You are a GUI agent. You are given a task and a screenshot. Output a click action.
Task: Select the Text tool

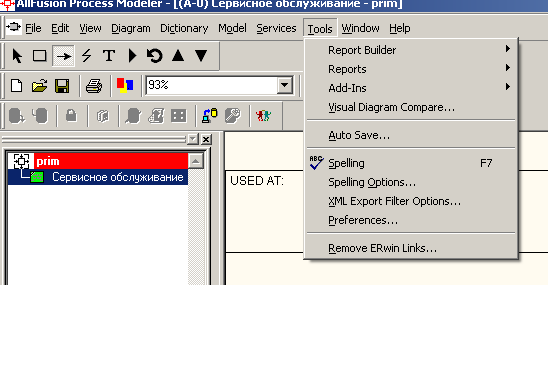pos(109,56)
